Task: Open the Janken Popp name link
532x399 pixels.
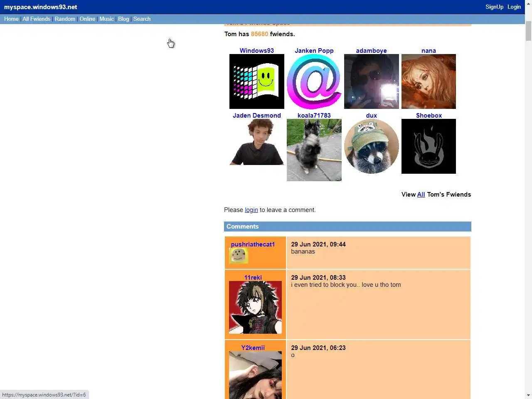Action: [x=314, y=51]
